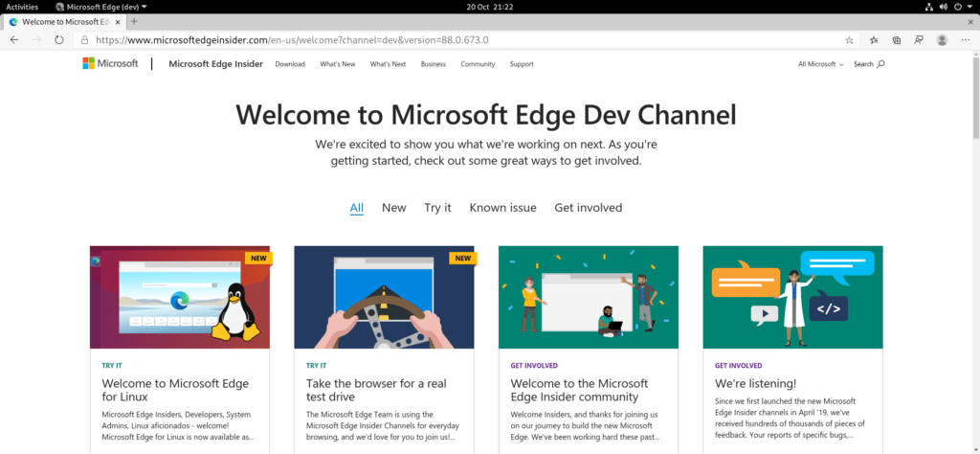
Task: Click the Search button in site header
Action: 868,64
